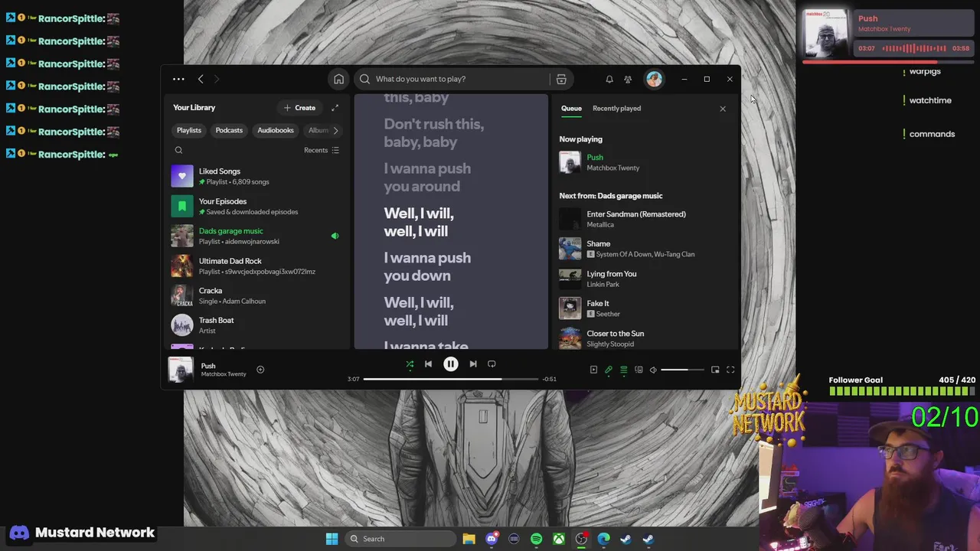
Task: Open Ultimate Dad Rock playlist
Action: 256,266
